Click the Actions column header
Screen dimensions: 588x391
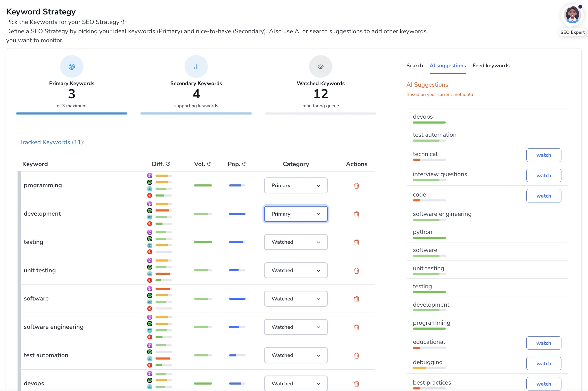(x=356, y=164)
